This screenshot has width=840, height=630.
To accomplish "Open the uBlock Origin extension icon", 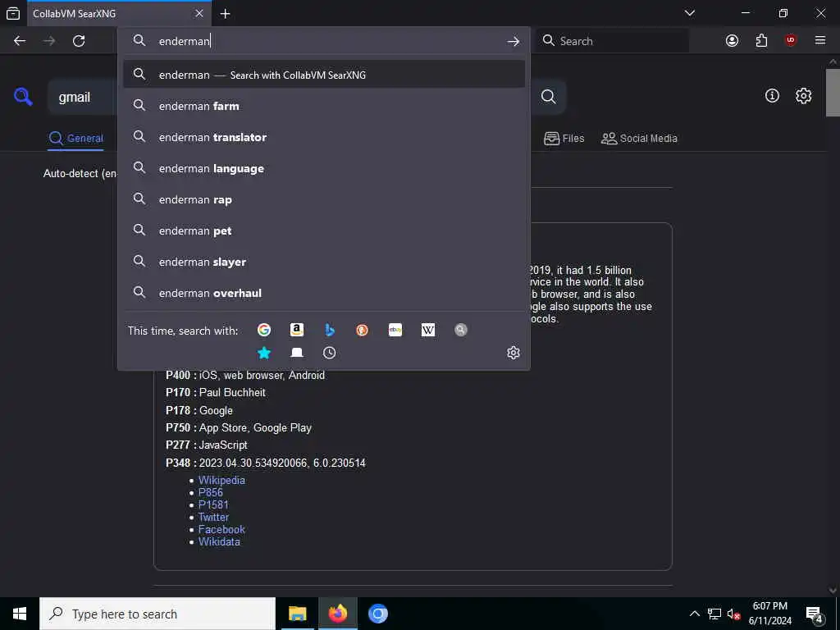I will pos(791,41).
